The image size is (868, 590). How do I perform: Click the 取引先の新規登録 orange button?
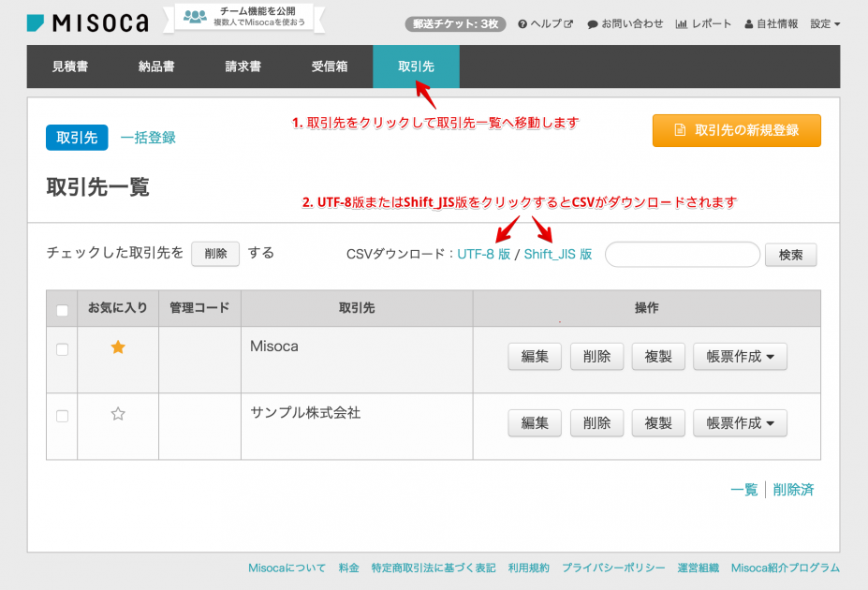pos(736,130)
